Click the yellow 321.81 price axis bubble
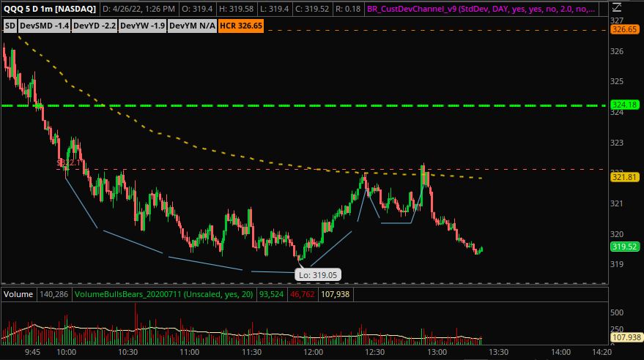The image size is (644, 360). [x=625, y=178]
